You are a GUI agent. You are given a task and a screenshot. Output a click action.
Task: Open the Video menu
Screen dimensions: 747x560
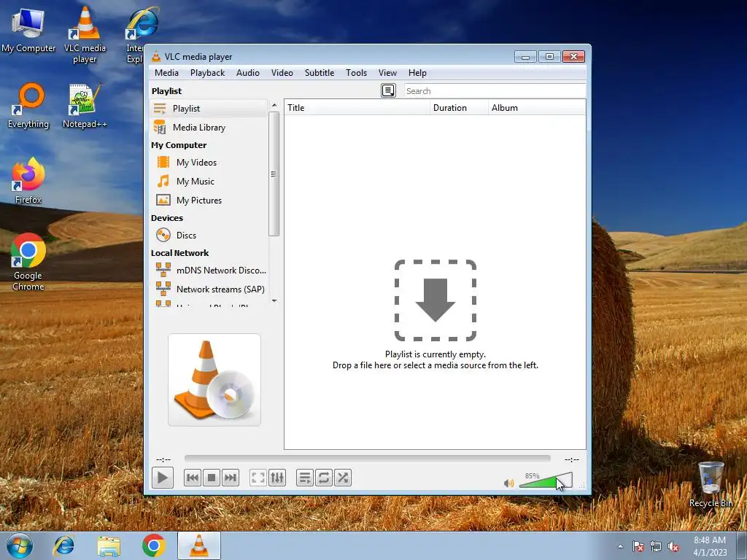click(x=282, y=73)
